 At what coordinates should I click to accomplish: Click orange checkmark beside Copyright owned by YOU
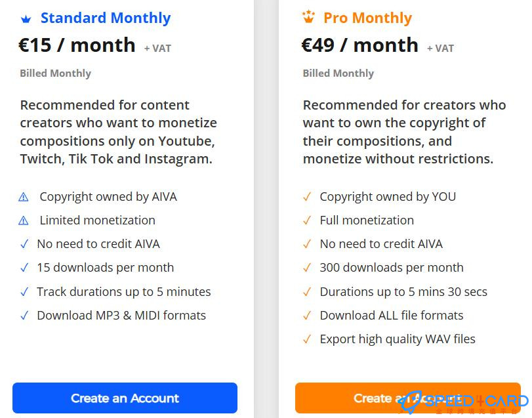pyautogui.click(x=306, y=197)
